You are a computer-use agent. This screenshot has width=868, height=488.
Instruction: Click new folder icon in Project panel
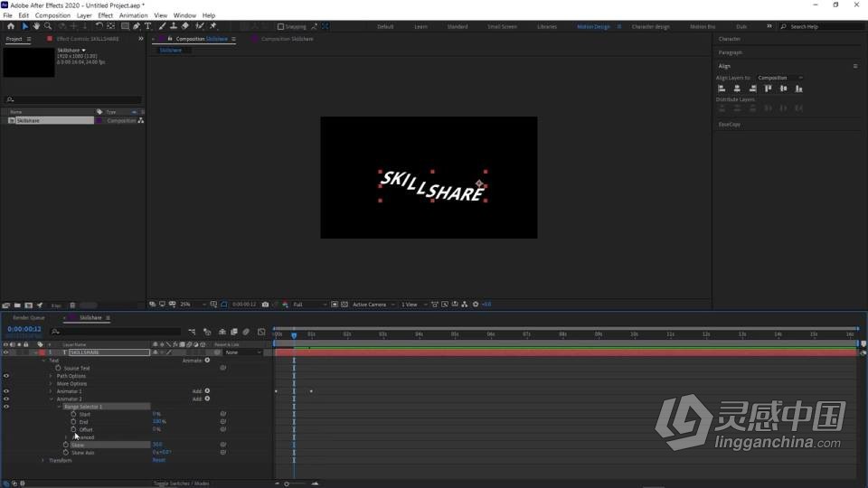pos(17,305)
